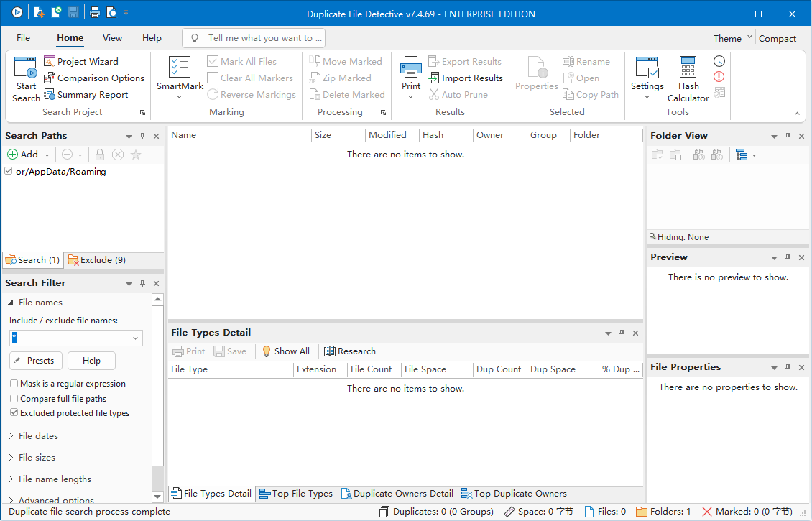Viewport: 812px width, 521px height.
Task: Switch to the Exclude (9) tab
Action: 97,260
